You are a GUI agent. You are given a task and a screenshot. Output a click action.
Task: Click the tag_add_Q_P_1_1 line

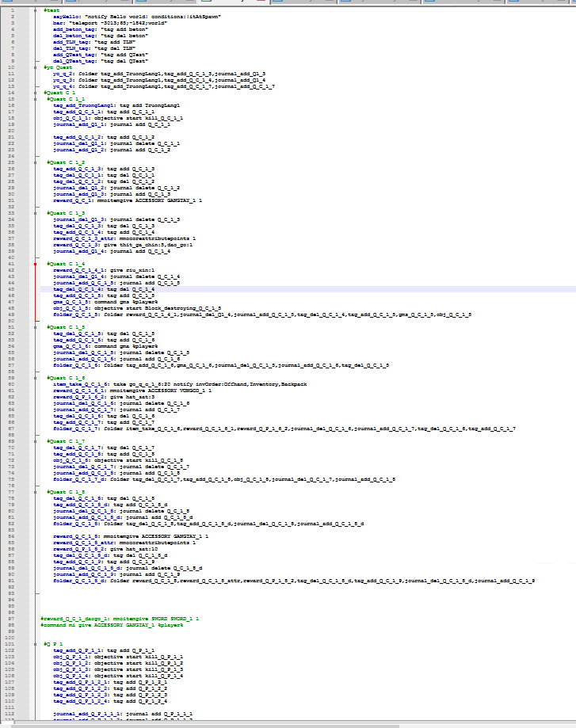(x=104, y=650)
